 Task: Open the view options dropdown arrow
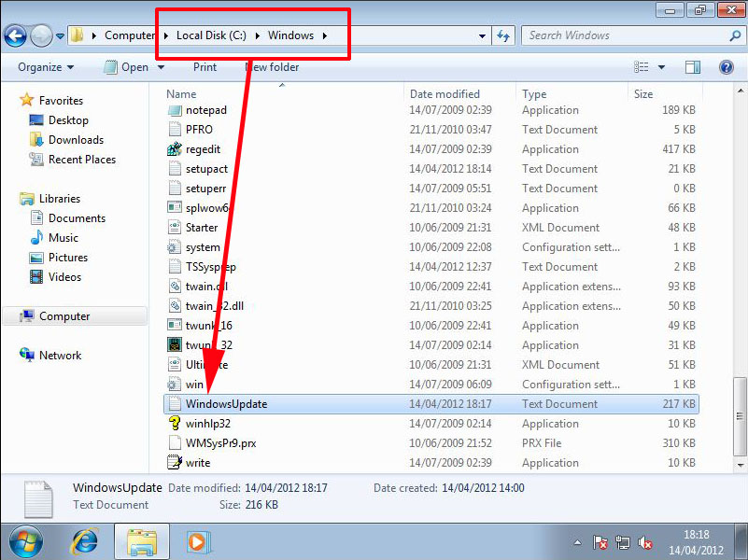point(662,67)
